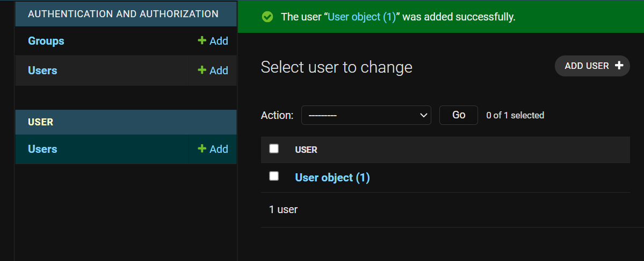The image size is (644, 261).
Task: Click the plus icon for Users in the USER section
Action: pyautogui.click(x=202, y=149)
